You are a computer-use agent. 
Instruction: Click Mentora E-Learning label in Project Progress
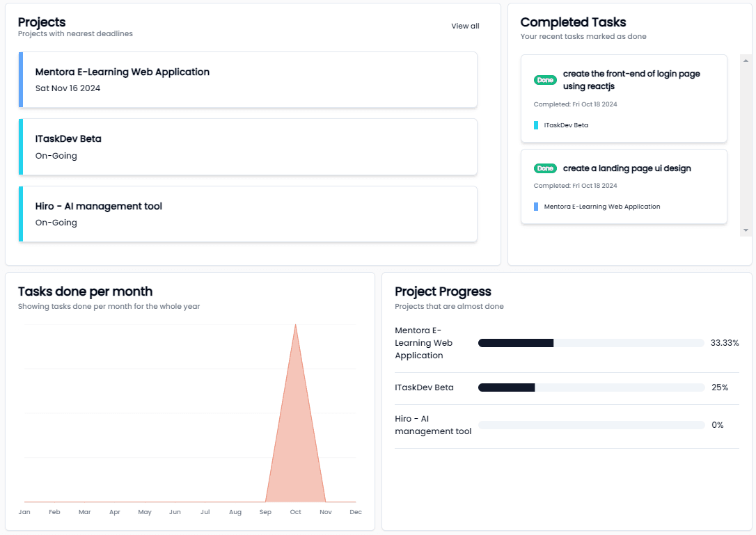tap(423, 343)
